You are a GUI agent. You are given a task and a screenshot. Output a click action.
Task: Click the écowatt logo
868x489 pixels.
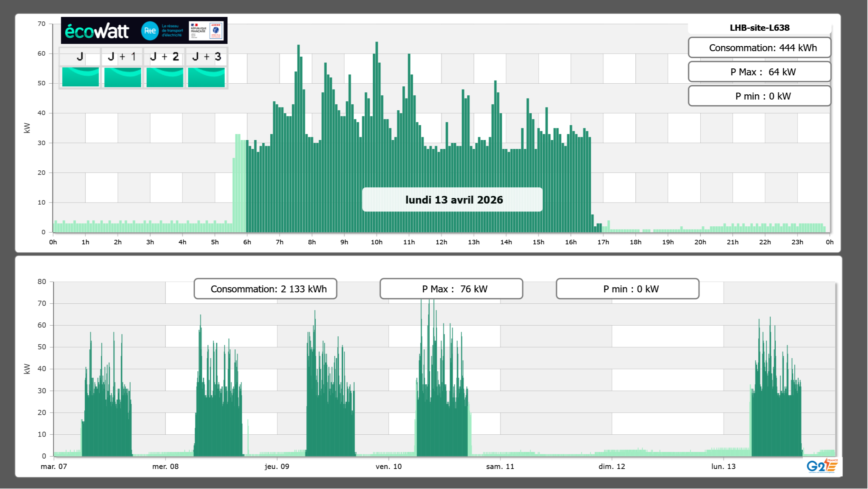point(97,31)
